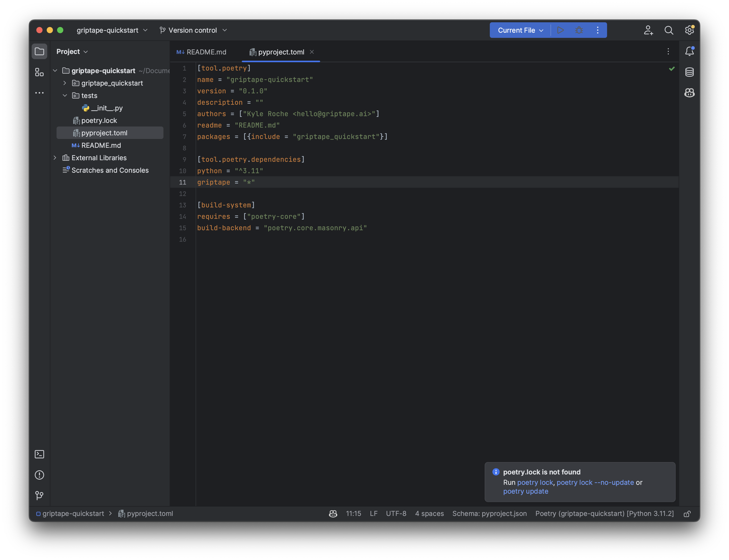Viewport: 729px width, 560px height.
Task: Collapse the tests folder
Action: point(65,96)
